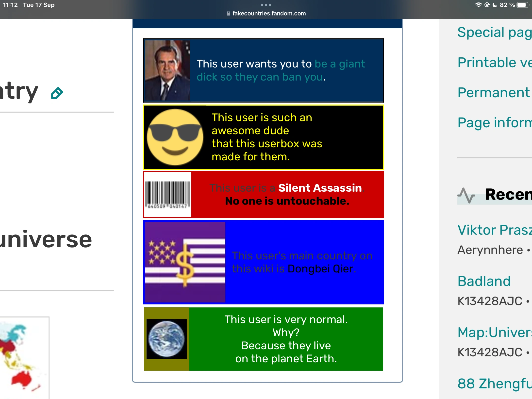532x399 pixels.
Task: Tap the battery indicator icon
Action: point(523,5)
